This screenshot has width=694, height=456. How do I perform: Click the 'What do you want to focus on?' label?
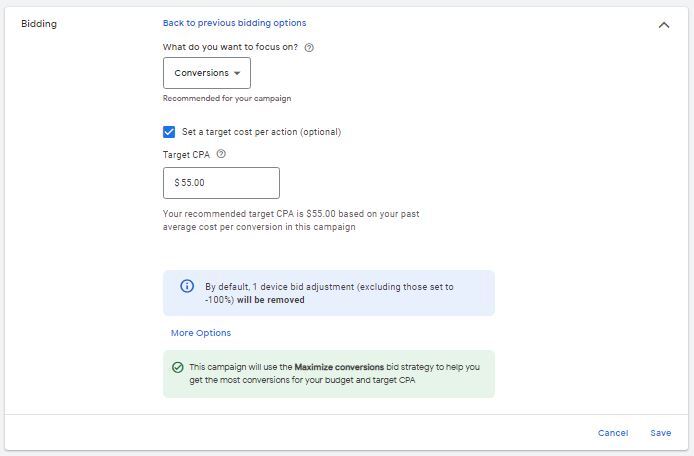(230, 47)
